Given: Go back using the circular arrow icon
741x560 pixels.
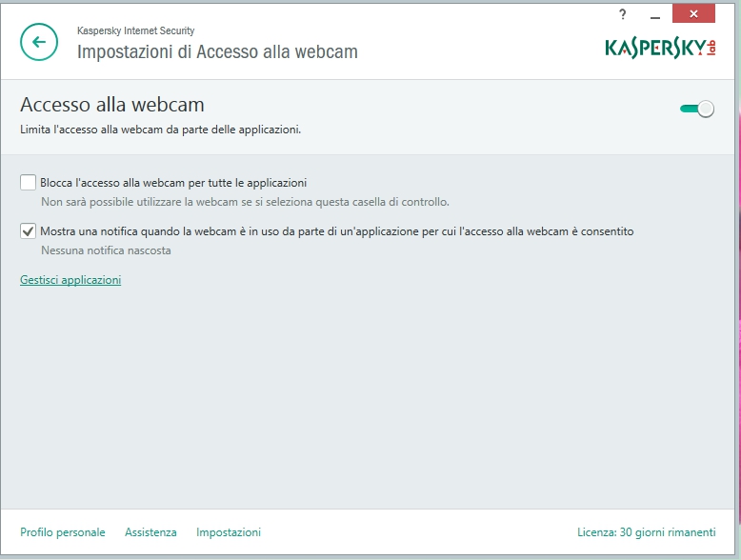Looking at the screenshot, I should click(39, 42).
